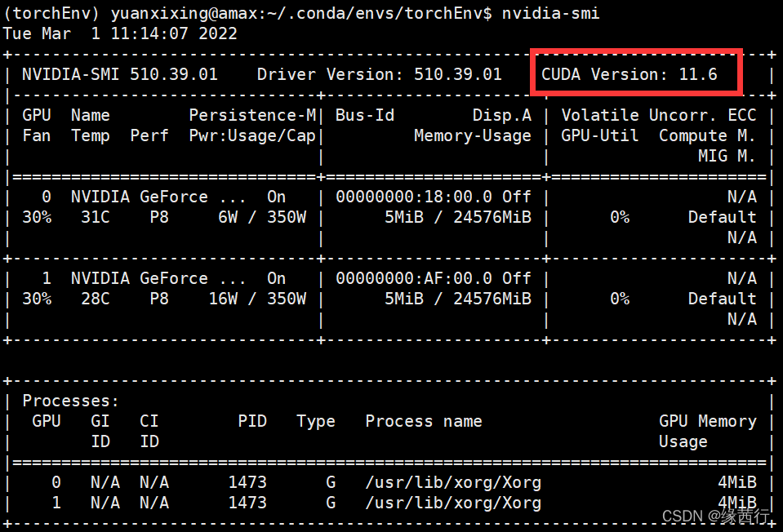The width and height of the screenshot is (783, 532).
Task: Click the 'MIG M.' header
Action: (x=727, y=156)
